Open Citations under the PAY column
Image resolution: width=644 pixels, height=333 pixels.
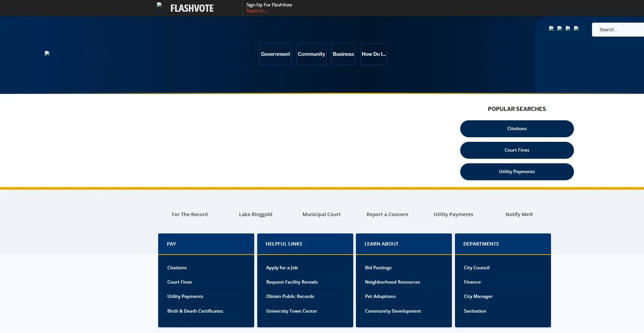[177, 268]
